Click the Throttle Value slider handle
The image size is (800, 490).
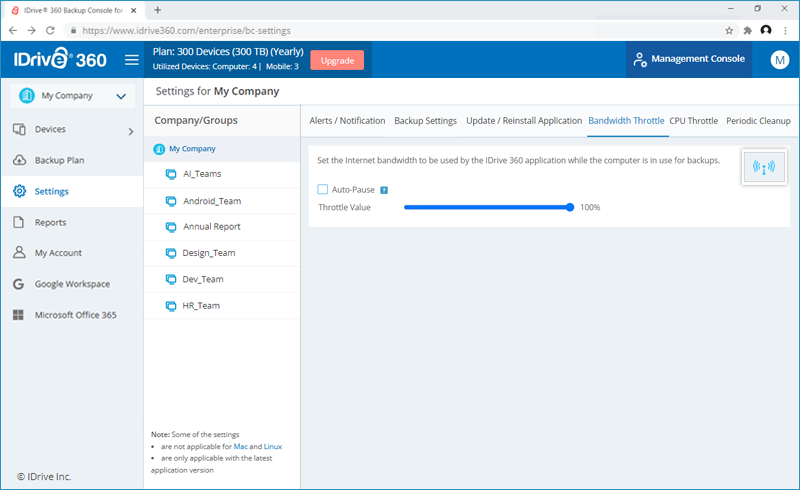(570, 207)
